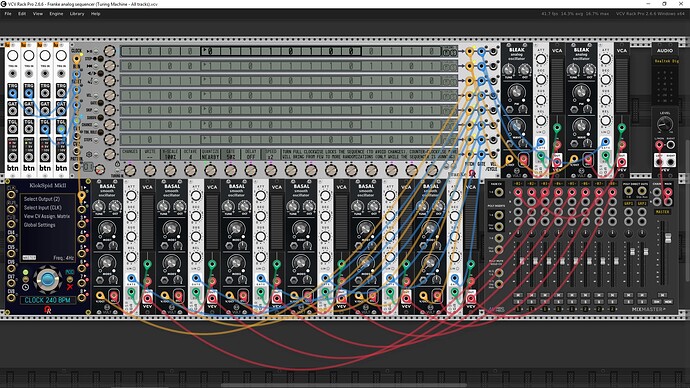Click the first BASAL oscillator TUNE knob
690x388 pixels.
[x=99, y=206]
